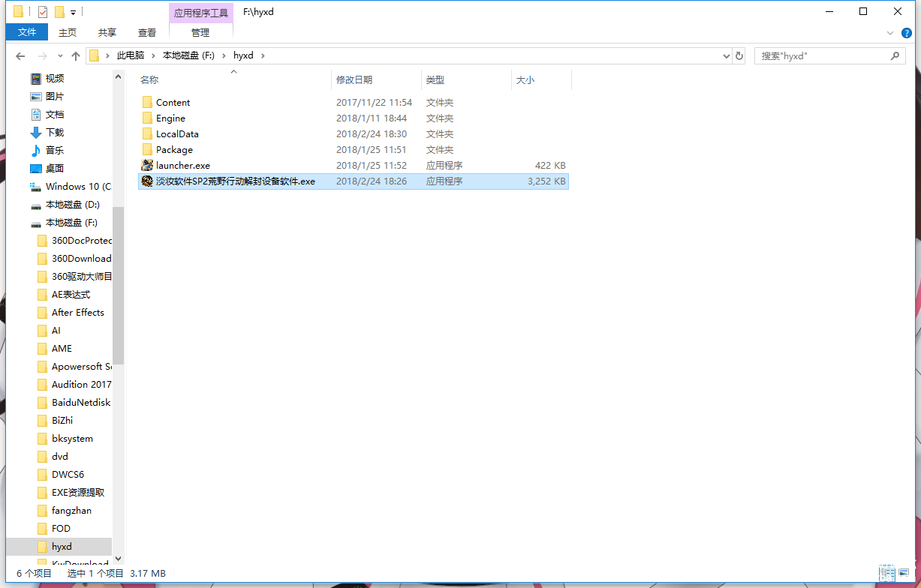
Task: Open AI folder in sidebar
Action: coord(56,331)
